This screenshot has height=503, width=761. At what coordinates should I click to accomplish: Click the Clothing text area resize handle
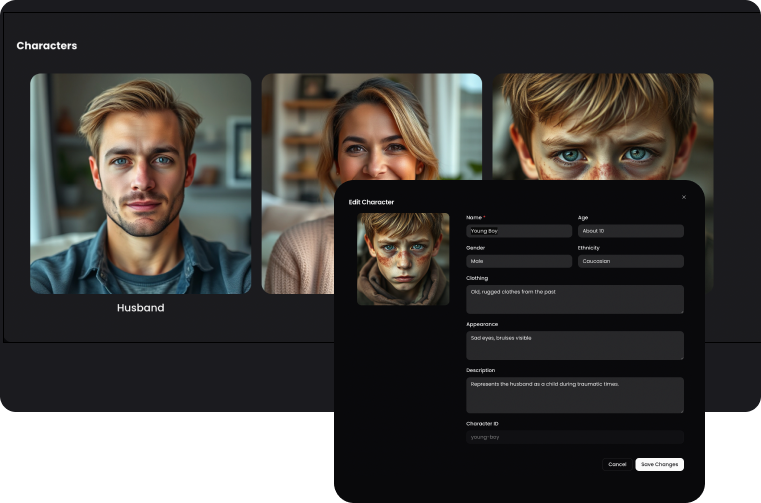click(681, 311)
